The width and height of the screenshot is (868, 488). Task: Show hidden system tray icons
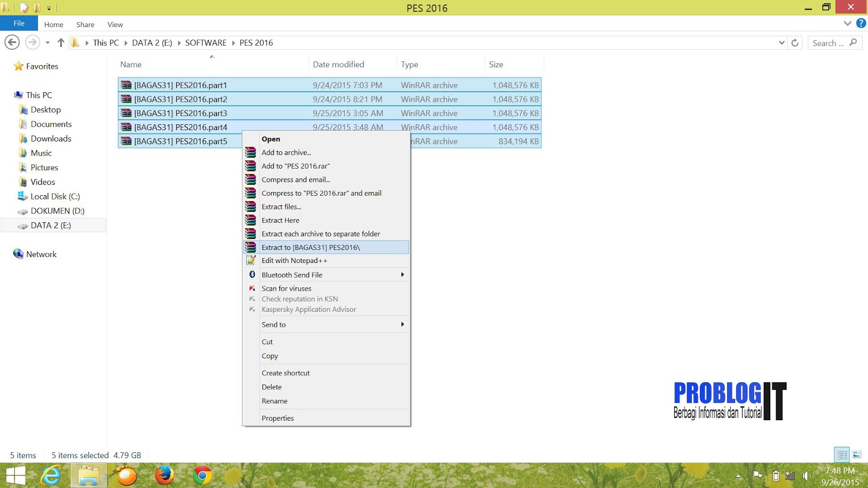[738, 476]
